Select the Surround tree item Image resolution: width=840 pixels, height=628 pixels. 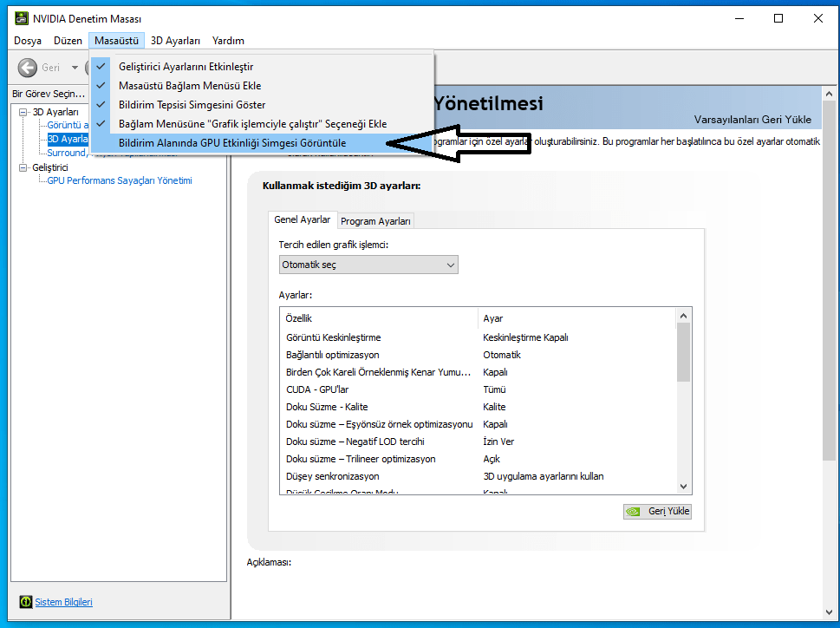(x=67, y=153)
